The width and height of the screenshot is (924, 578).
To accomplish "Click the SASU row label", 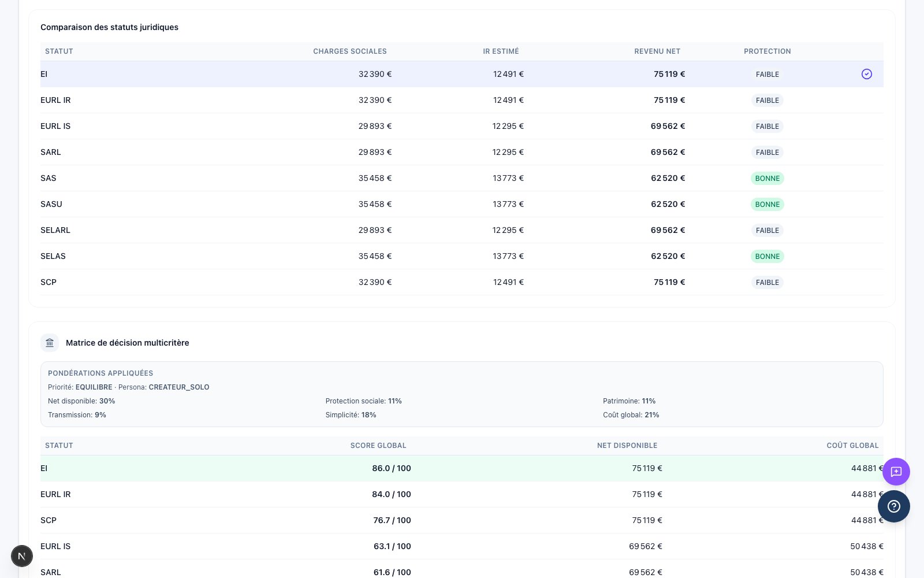I will click(51, 204).
